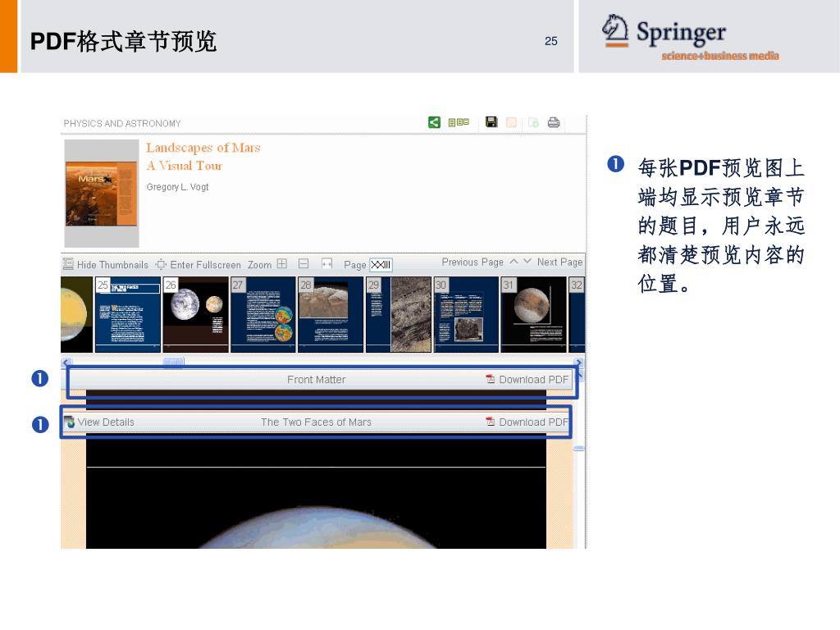Click The Two Faces of Mars heading
This screenshot has width=840, height=630.
(316, 422)
